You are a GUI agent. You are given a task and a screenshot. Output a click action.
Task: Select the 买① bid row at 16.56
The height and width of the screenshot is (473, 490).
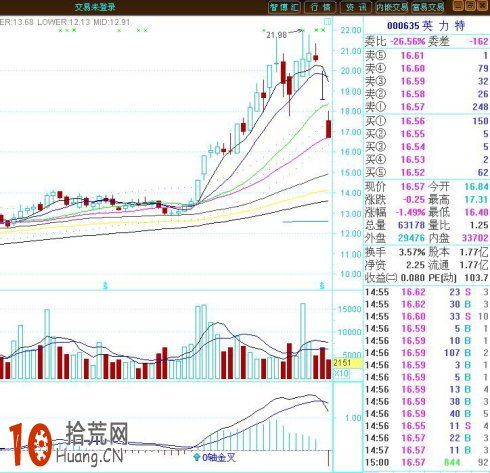427,121
